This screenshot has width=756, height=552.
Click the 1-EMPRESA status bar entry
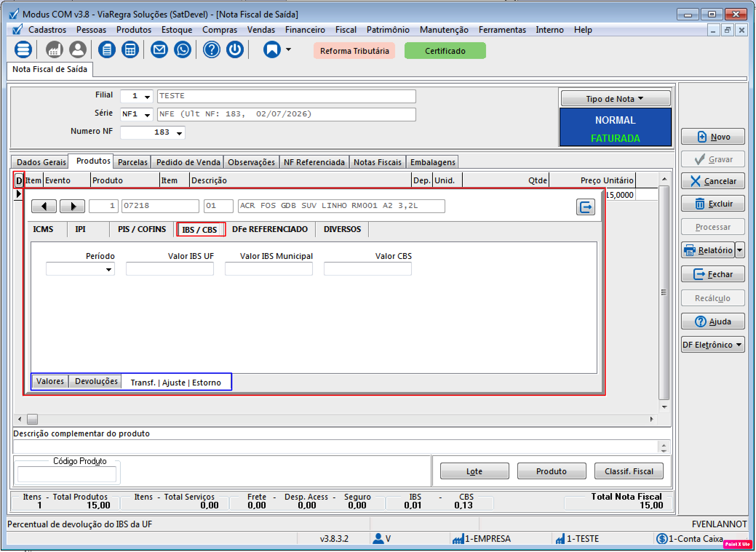coord(481,539)
